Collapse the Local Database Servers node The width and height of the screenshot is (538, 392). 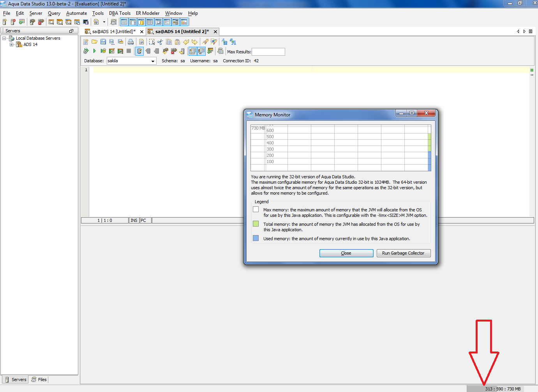[4, 38]
